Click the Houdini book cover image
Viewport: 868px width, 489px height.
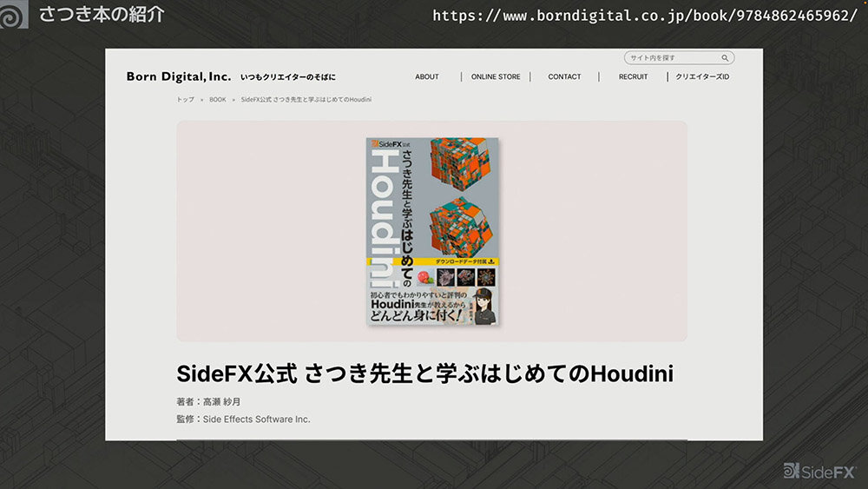click(x=432, y=231)
